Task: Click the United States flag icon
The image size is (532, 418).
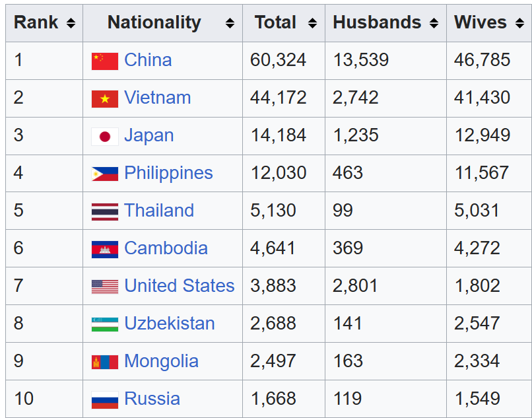Action: click(104, 287)
